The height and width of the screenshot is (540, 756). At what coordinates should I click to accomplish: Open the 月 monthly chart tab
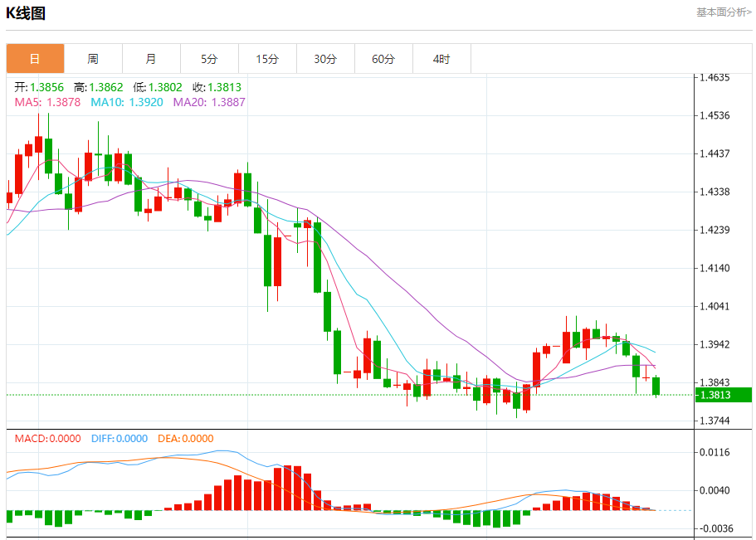[151, 59]
